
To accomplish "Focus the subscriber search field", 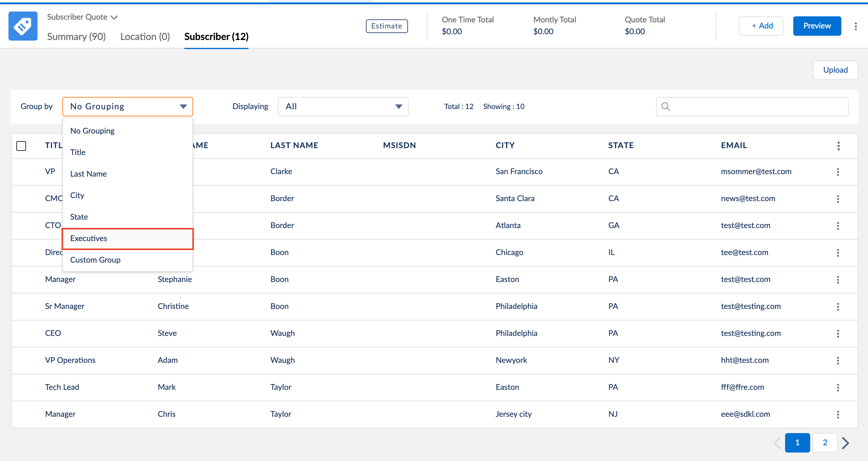I will coord(752,107).
